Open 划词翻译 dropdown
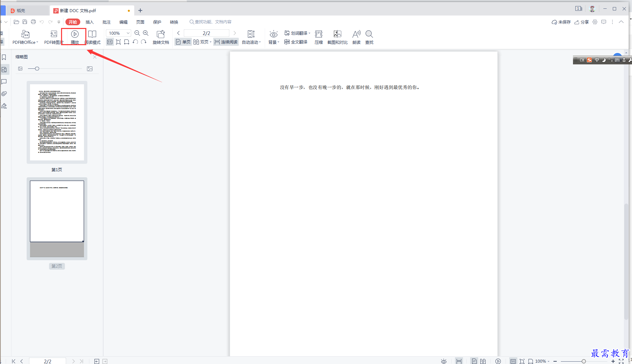This screenshot has width=632, height=364. tap(297, 33)
